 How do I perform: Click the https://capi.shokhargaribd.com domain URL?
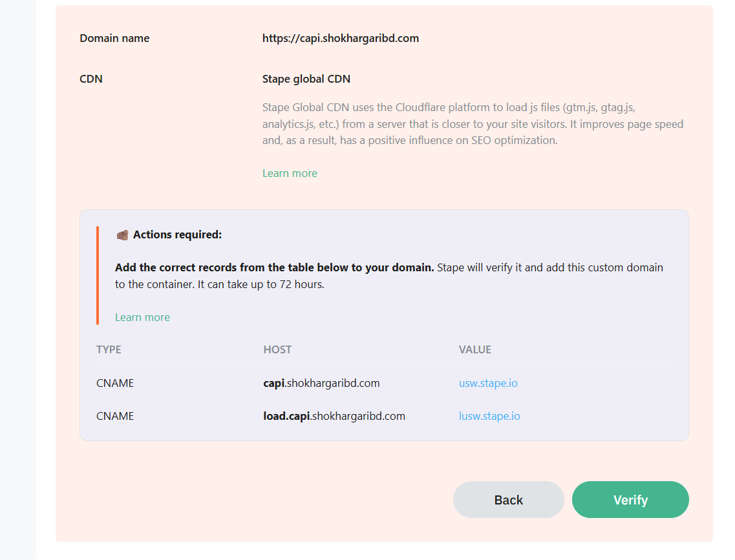pos(340,38)
